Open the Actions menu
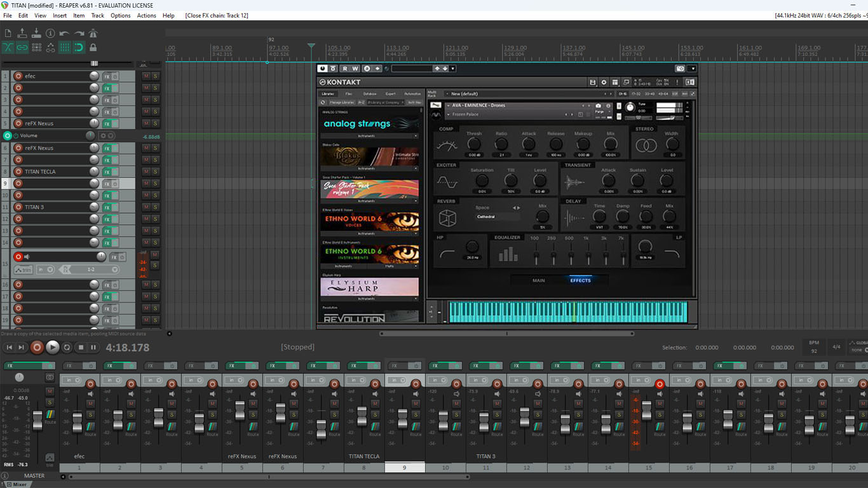Screen dimensions: 868x488 (x=146, y=15)
